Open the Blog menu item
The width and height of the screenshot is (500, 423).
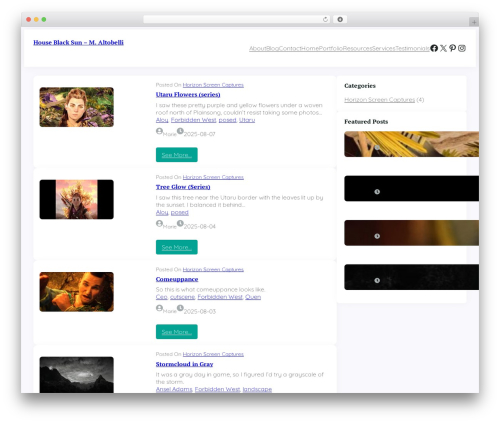point(273,49)
